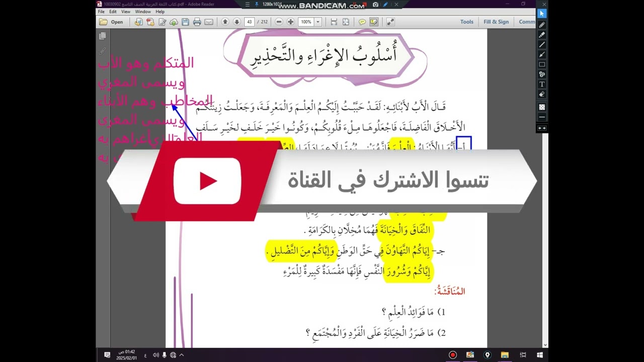Open the Help menu

160,12
